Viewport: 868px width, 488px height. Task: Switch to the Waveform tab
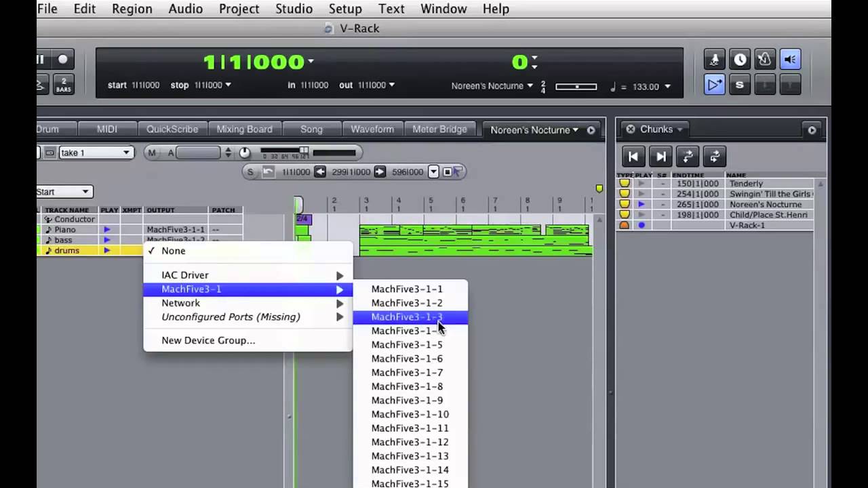[x=372, y=129]
